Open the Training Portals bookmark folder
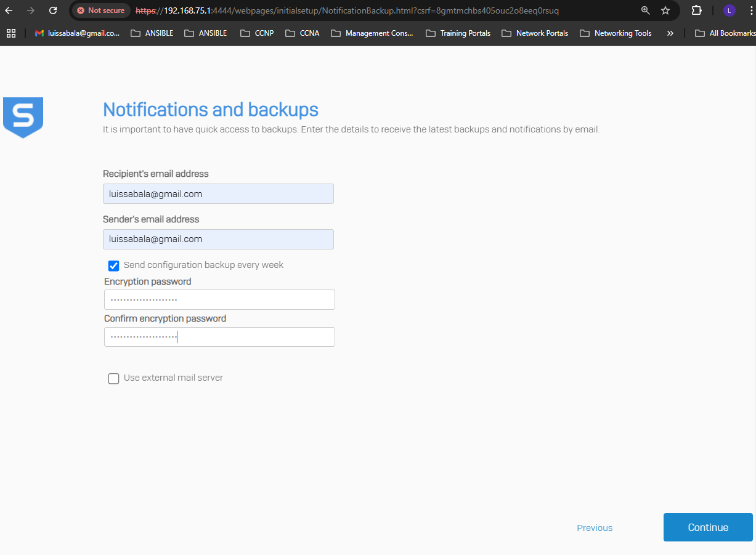The width and height of the screenshot is (756, 555). [x=458, y=33]
